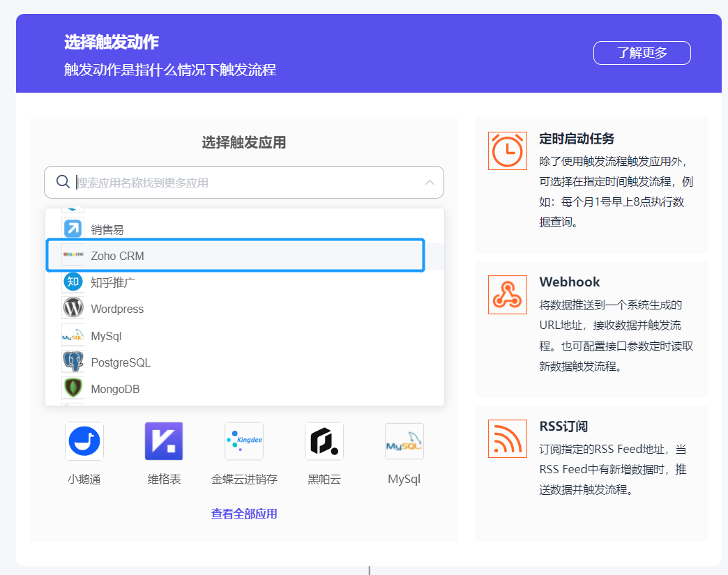Click the 金蝶云进销存 label
Viewport: 728px width, 575px height.
[x=244, y=479]
